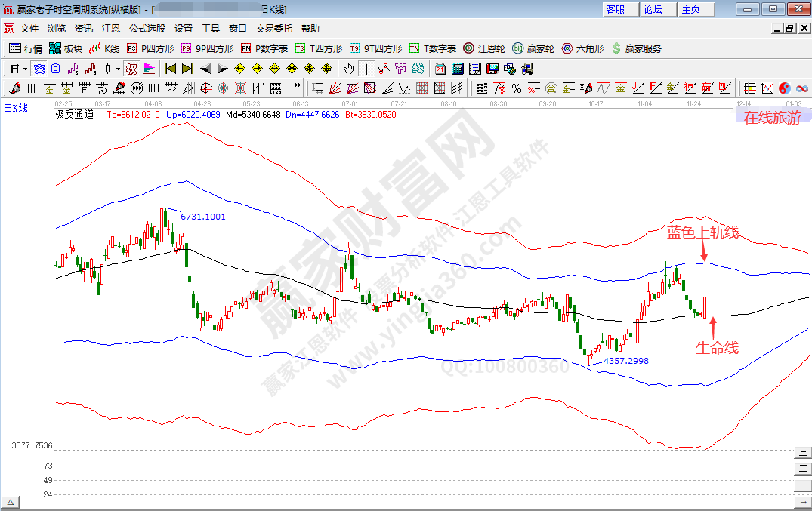Open the candlestick style dropdown arrow
Image resolution: width=812 pixels, height=511 pixels.
click(118, 69)
